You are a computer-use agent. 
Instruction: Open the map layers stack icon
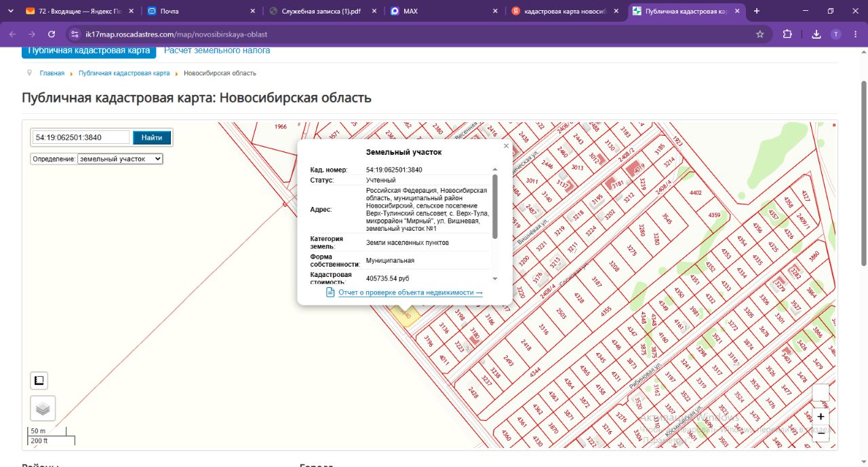[x=43, y=409]
